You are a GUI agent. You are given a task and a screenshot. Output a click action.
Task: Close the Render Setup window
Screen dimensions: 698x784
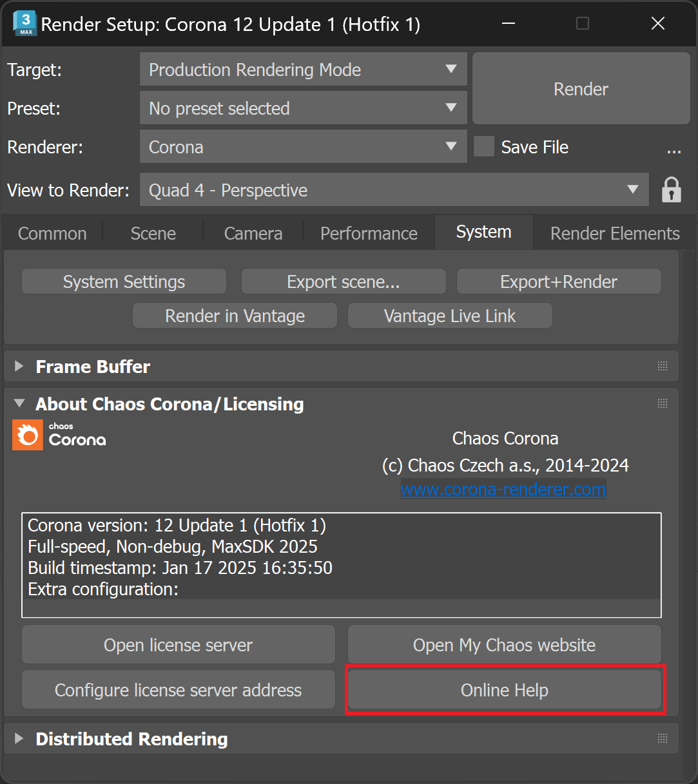[658, 24]
